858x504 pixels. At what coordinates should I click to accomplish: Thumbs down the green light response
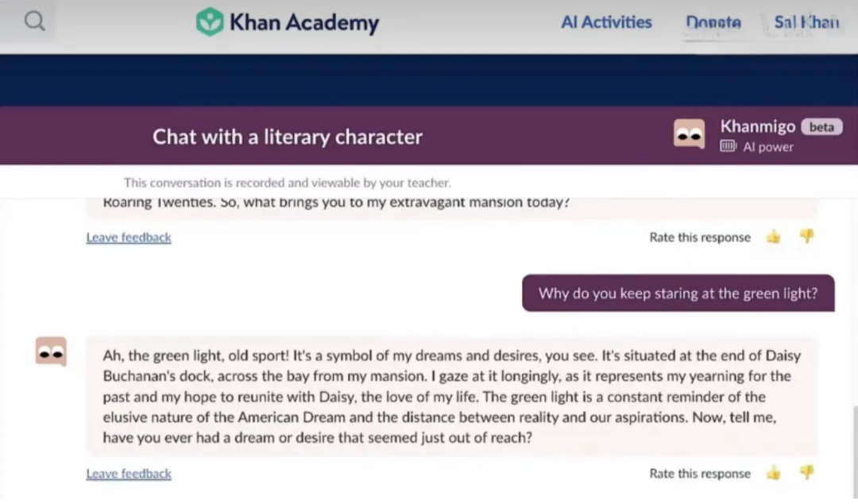click(806, 473)
